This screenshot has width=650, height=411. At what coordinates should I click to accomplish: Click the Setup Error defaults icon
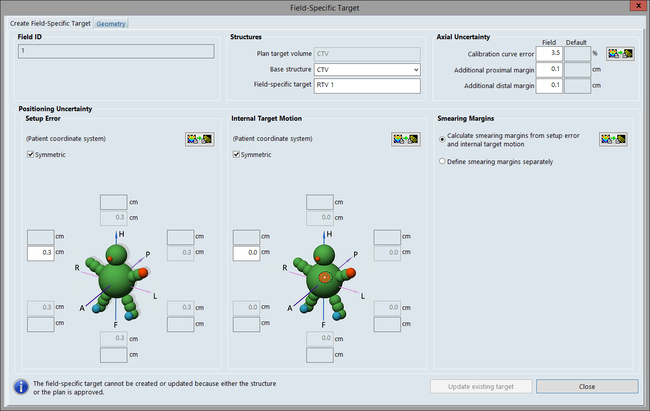click(199, 140)
